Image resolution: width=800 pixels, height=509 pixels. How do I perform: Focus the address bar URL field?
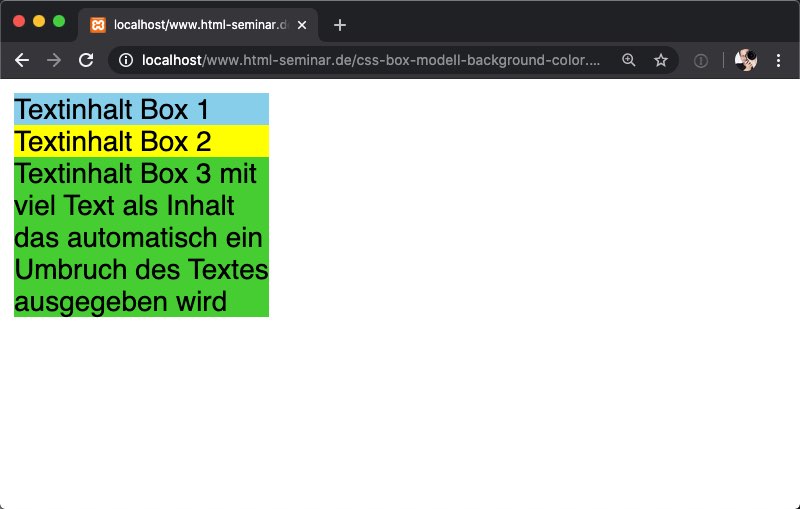click(x=370, y=60)
